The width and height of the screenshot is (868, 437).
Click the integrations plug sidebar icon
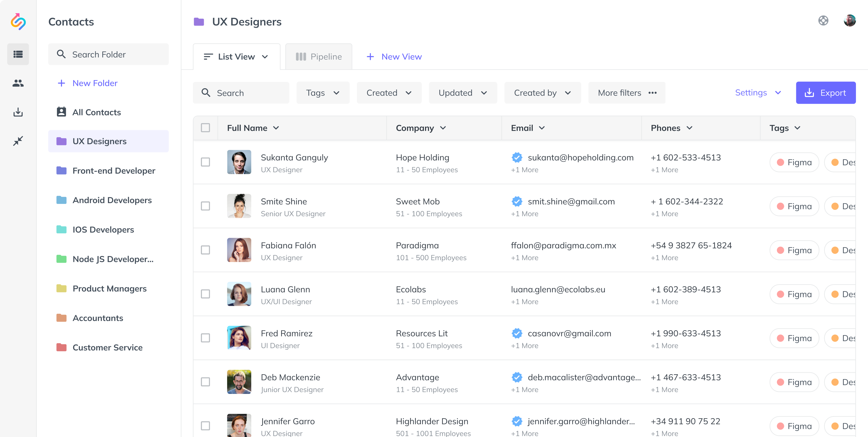pos(18,141)
